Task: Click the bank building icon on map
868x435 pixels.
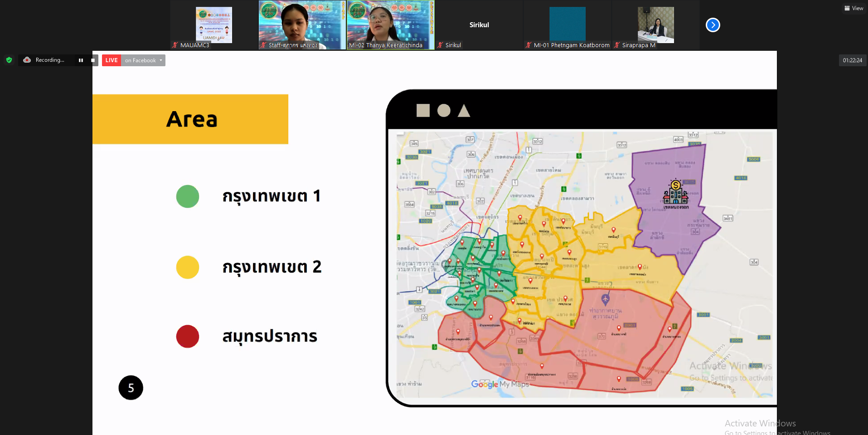Action: pos(675,192)
